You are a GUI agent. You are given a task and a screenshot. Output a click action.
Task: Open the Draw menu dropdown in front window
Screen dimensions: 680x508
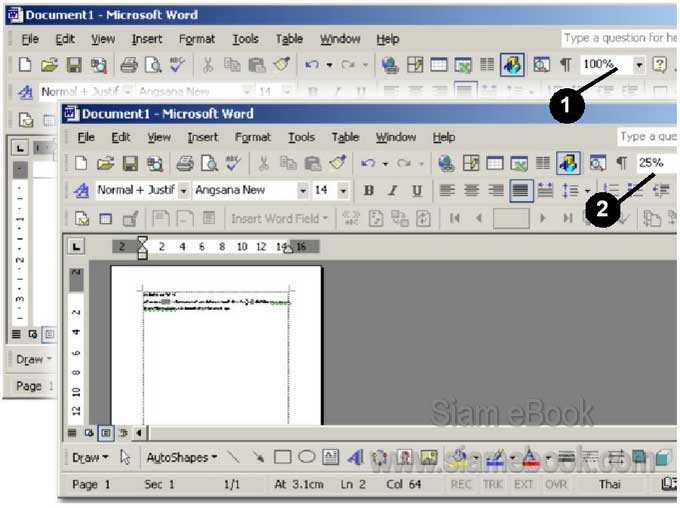click(90, 458)
